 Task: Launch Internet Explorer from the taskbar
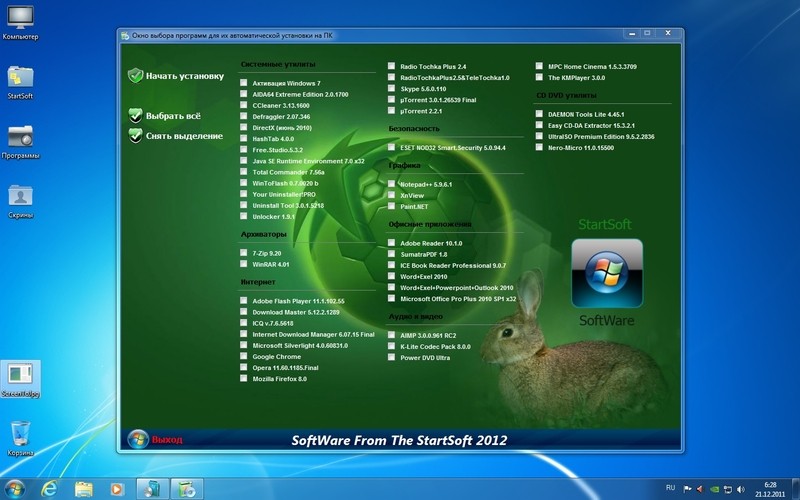pos(49,489)
